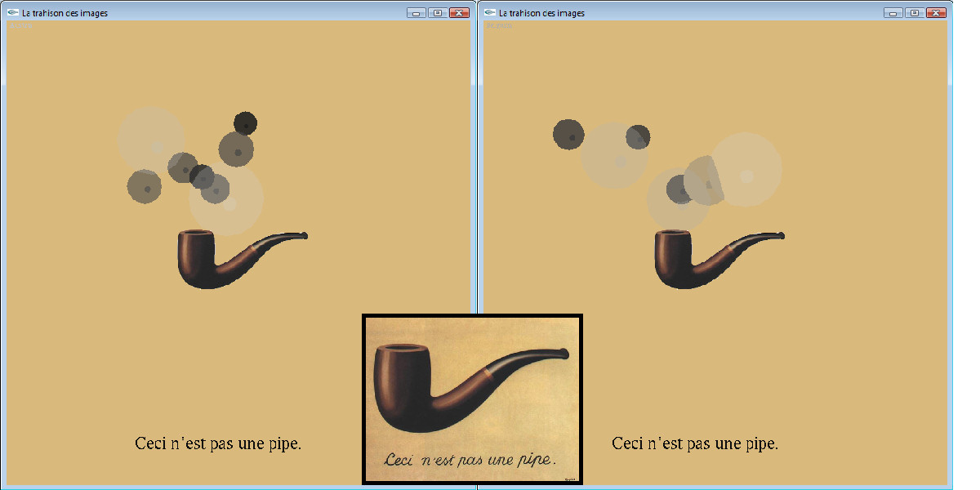Viewport: 980px width, 490px height.
Task: Click "Ceci n'est pas une pipe." in left window
Action: 218,443
